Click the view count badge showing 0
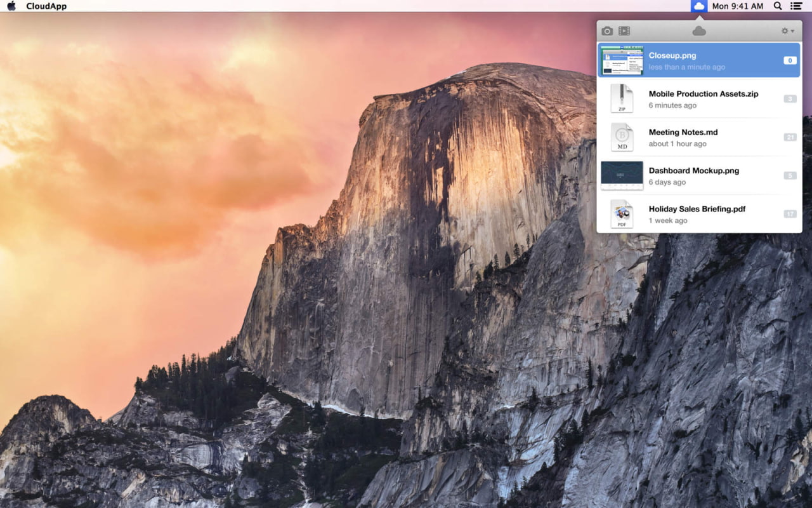This screenshot has height=508, width=812. [x=790, y=60]
